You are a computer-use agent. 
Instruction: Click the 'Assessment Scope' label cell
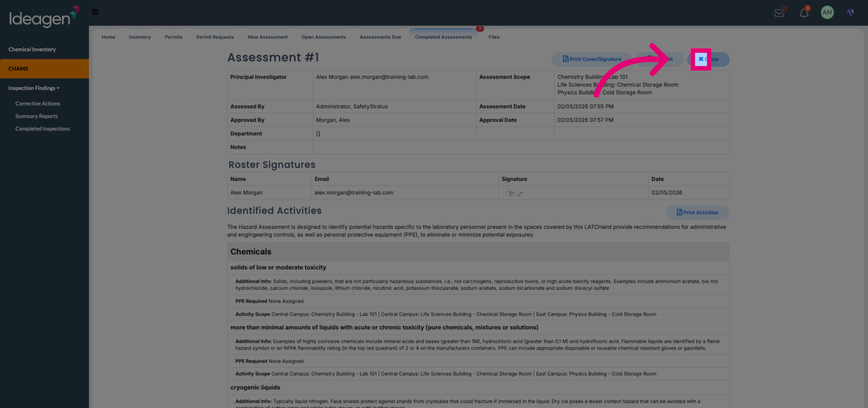(x=515, y=85)
